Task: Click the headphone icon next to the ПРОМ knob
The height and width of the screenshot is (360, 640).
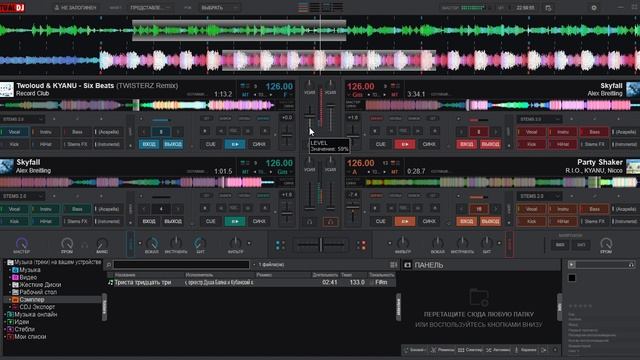Action: tap(84, 245)
